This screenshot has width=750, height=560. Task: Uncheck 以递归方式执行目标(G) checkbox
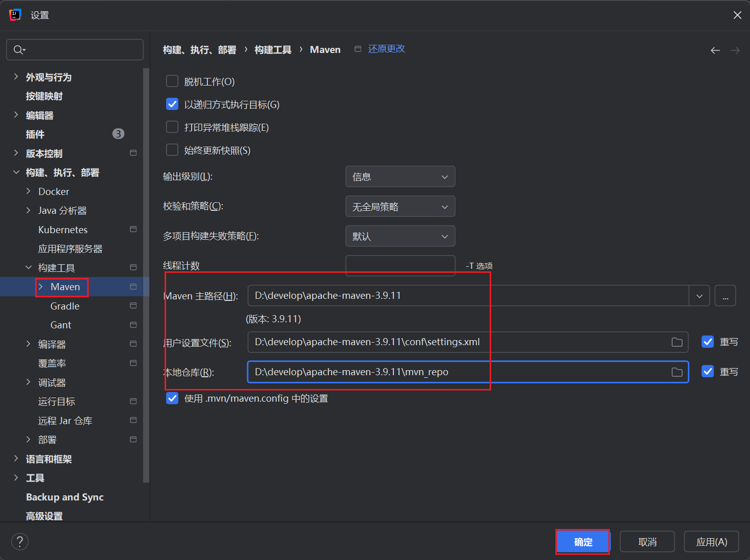[x=172, y=104]
